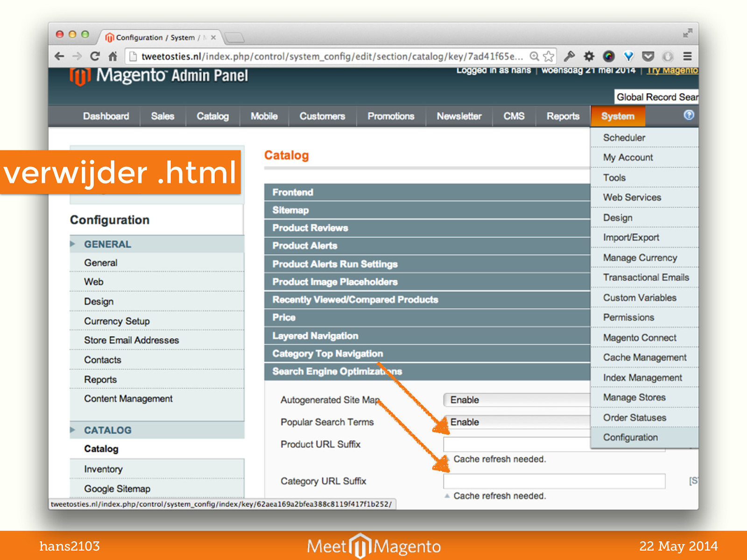The width and height of the screenshot is (747, 560).
Task: Expand the Product Alerts section
Action: click(427, 245)
